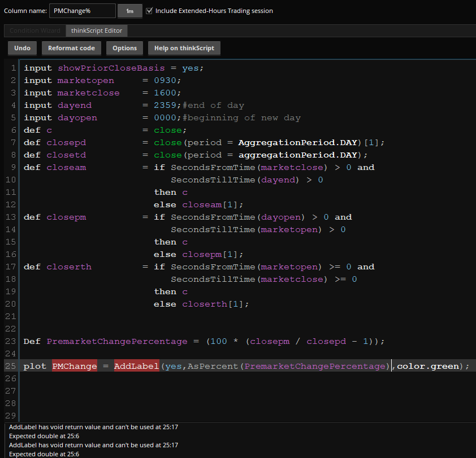Click line number 1 in the gutter
476x458 pixels.
(x=12, y=68)
